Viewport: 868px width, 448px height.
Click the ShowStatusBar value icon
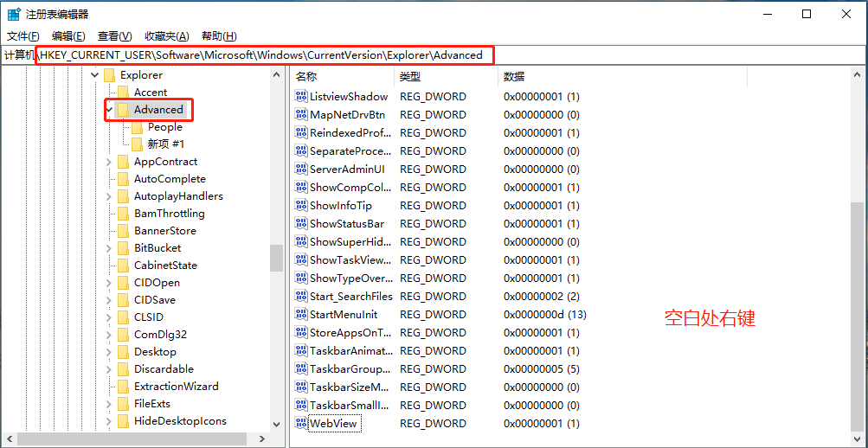click(x=300, y=224)
